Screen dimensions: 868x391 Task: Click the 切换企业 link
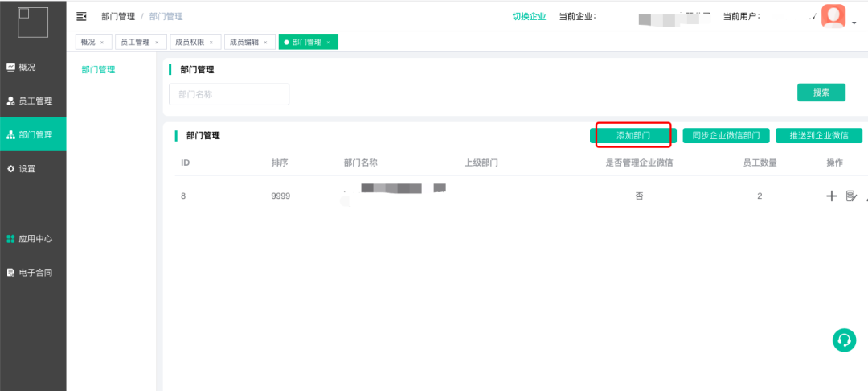529,17
